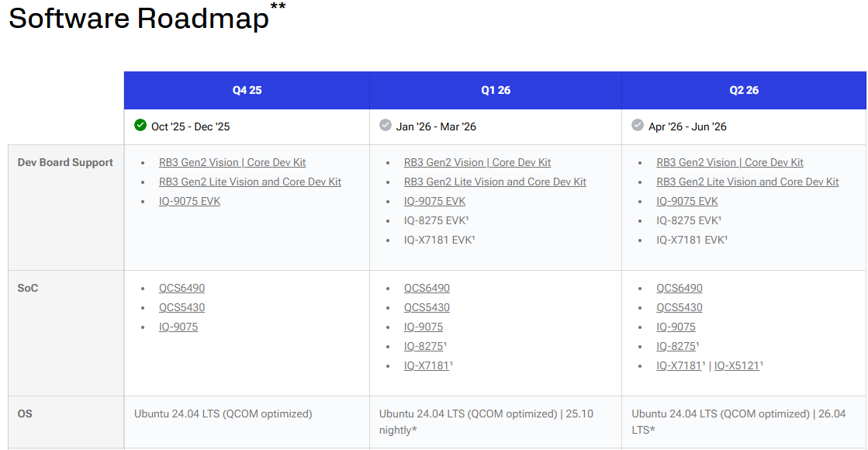868x450 pixels.
Task: Click the Oct '25 - Dec '25 date range text
Action: (x=190, y=126)
